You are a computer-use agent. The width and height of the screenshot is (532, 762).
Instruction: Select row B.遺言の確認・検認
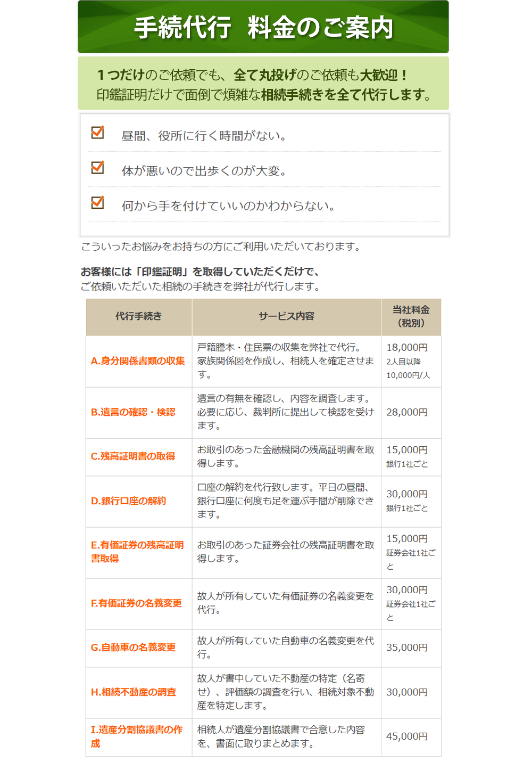point(263,412)
